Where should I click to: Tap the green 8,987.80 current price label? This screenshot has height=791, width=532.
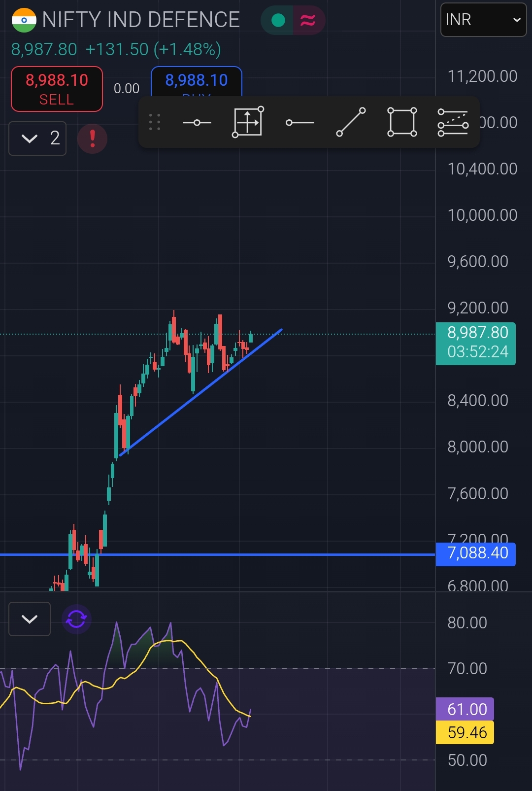476,343
